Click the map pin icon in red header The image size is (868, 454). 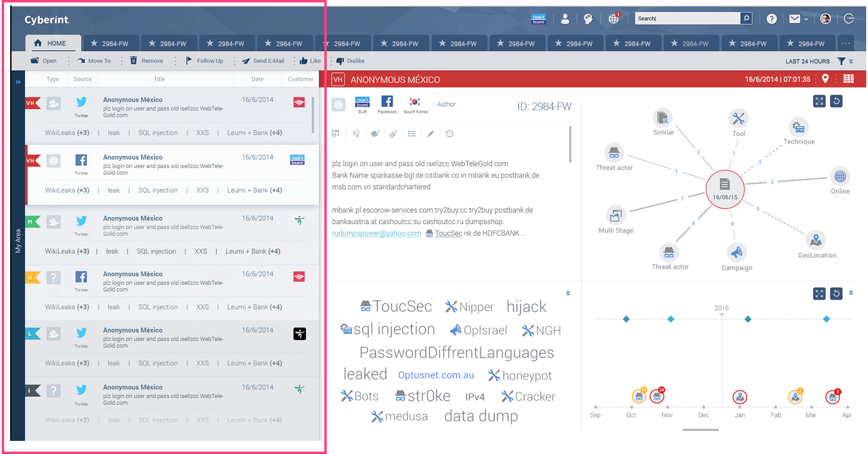tap(825, 79)
